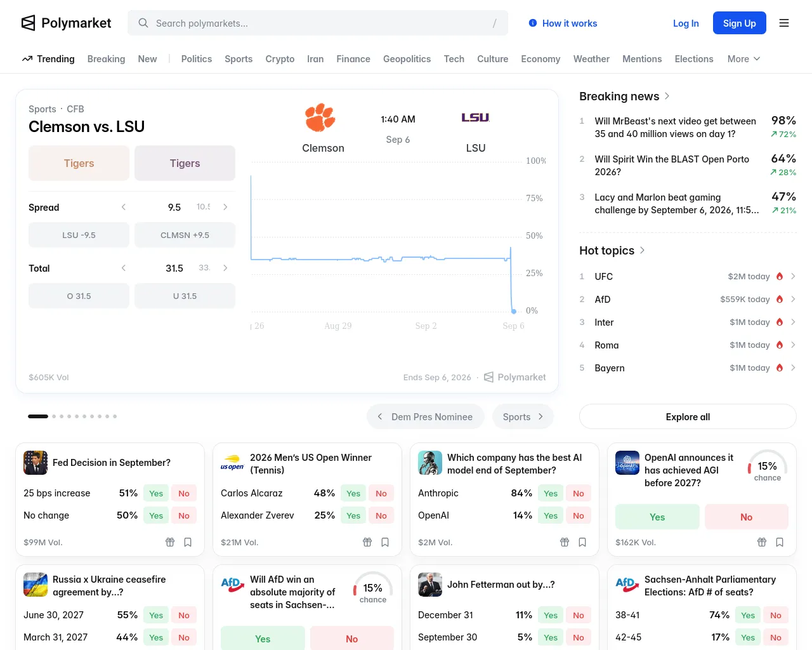
Task: Click the OpenAI AGI card thumbnail
Action: (627, 463)
